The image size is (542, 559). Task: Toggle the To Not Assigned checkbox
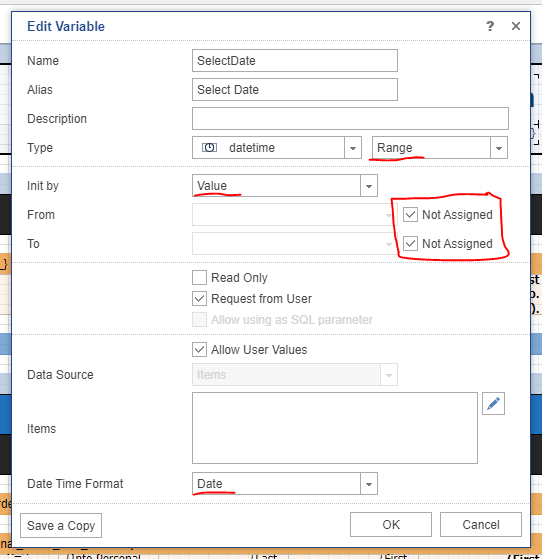click(410, 243)
